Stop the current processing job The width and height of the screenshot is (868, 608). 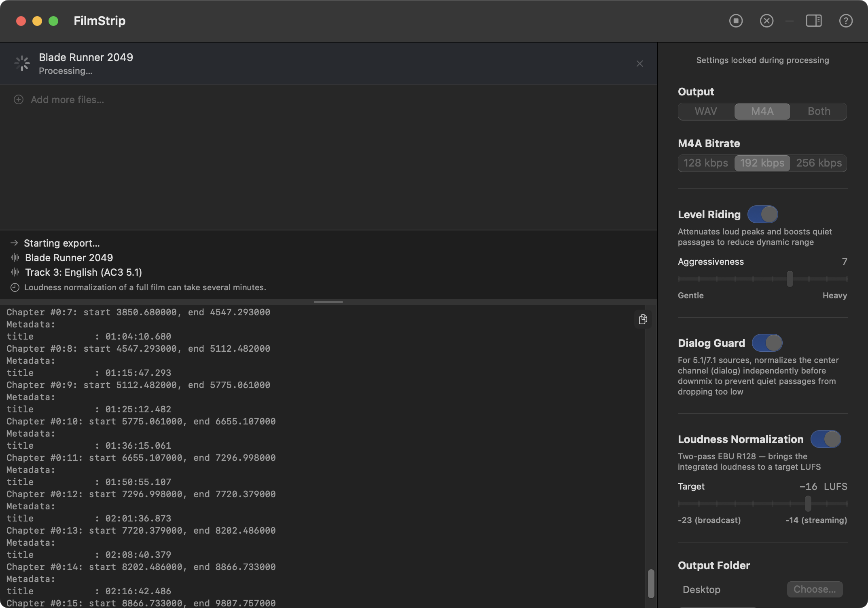coord(736,21)
